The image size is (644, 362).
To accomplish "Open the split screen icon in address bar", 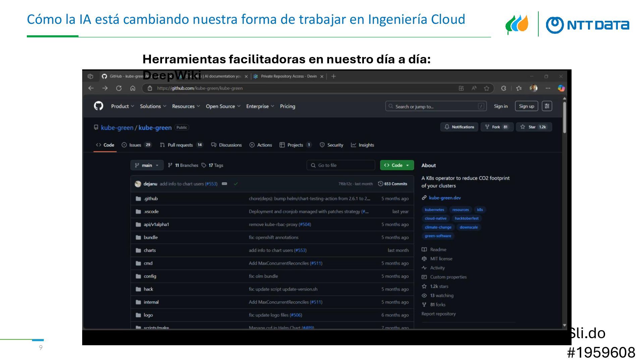I will [x=461, y=88].
